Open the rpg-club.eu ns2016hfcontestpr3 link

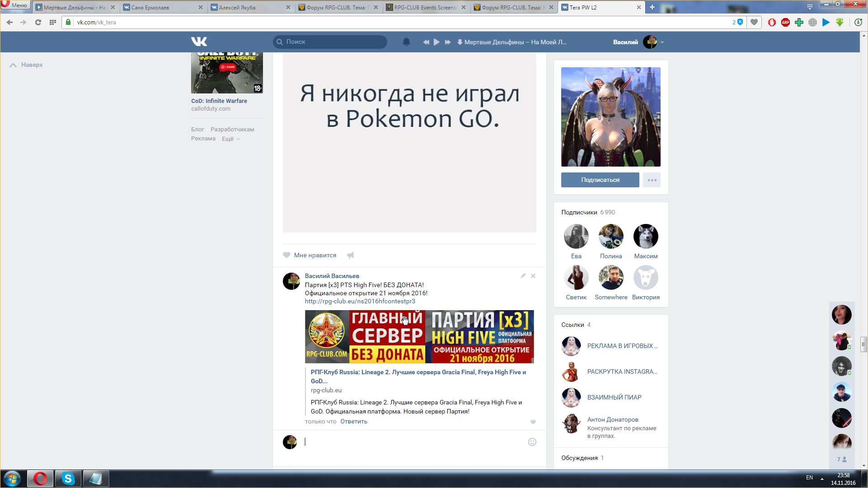point(360,301)
